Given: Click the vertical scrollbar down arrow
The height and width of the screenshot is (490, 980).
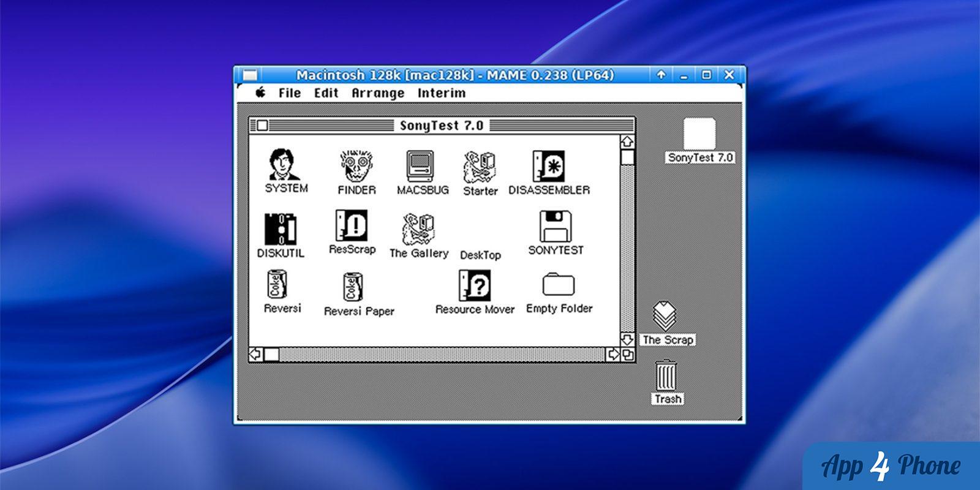Looking at the screenshot, I should point(627,339).
